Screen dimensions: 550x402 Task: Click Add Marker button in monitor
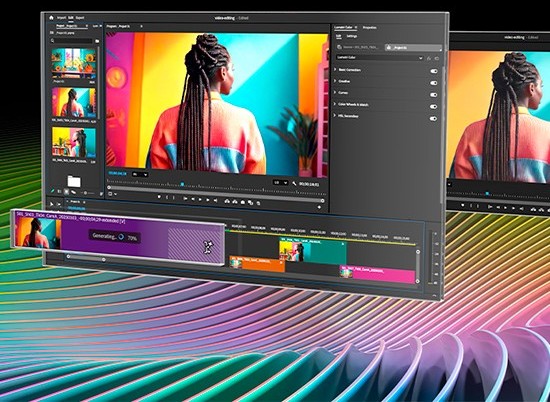159,197
